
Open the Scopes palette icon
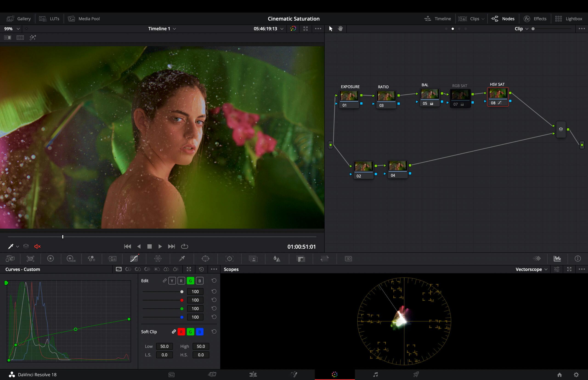tap(557, 259)
